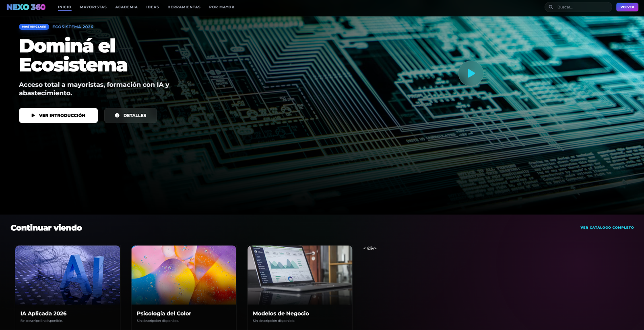The width and height of the screenshot is (644, 330).
Task: Click the Dominá el Ecosistema headline
Action: pyautogui.click(x=73, y=55)
